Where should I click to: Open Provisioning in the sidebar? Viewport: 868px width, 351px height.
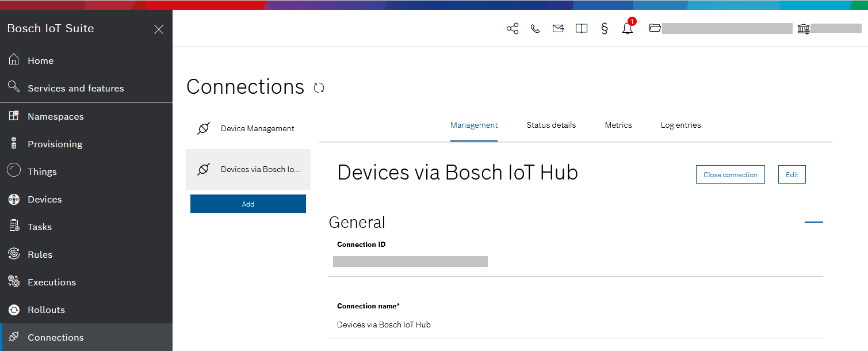[x=86, y=144]
